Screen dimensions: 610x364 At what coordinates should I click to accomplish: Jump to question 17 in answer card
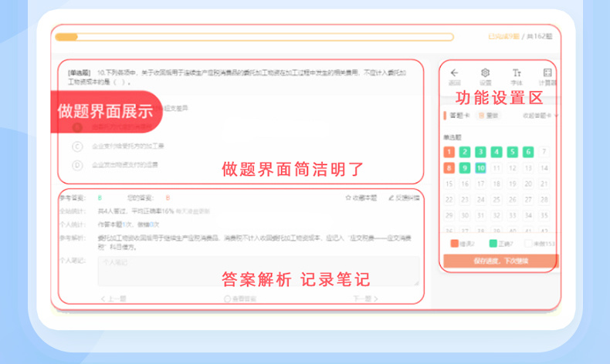click(x=480, y=184)
